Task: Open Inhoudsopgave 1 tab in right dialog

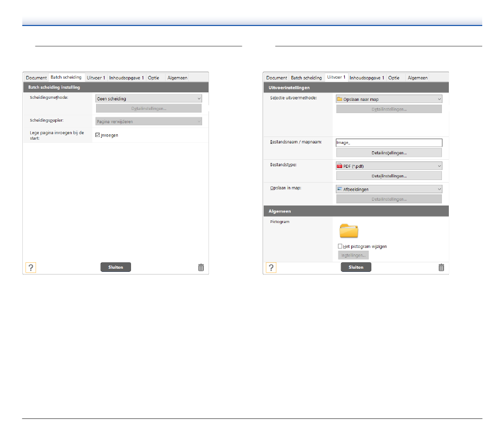Action: pyautogui.click(x=367, y=78)
